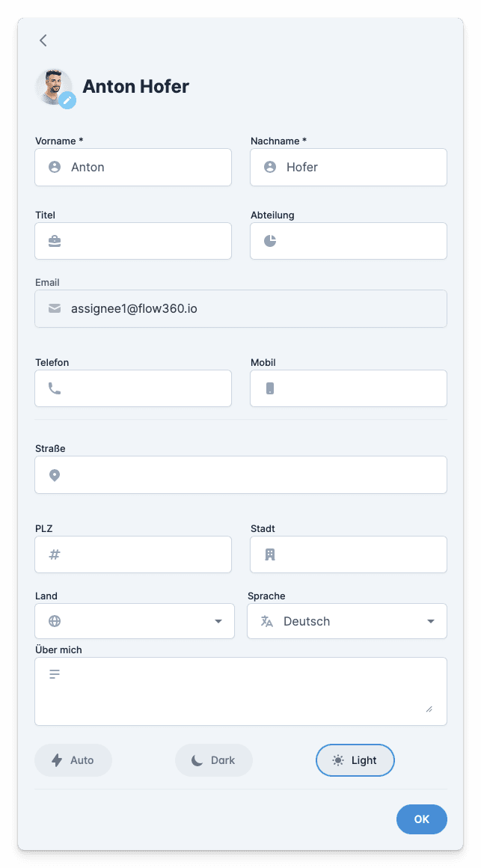This screenshot has width=481, height=868.
Task: Select the Light theme option
Action: [x=355, y=760]
